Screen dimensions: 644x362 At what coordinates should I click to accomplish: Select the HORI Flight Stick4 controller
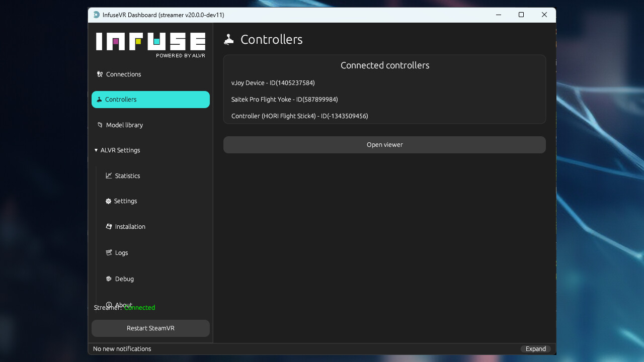[x=299, y=116]
